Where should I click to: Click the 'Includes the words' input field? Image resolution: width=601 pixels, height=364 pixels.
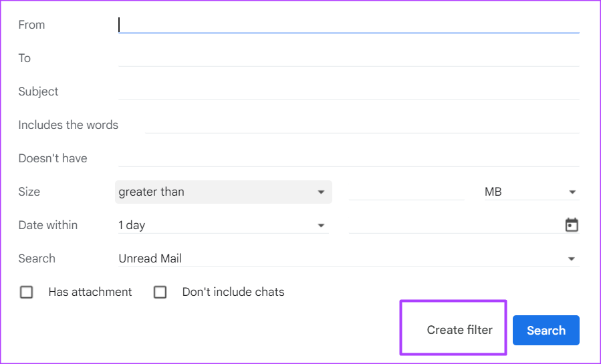pos(361,125)
